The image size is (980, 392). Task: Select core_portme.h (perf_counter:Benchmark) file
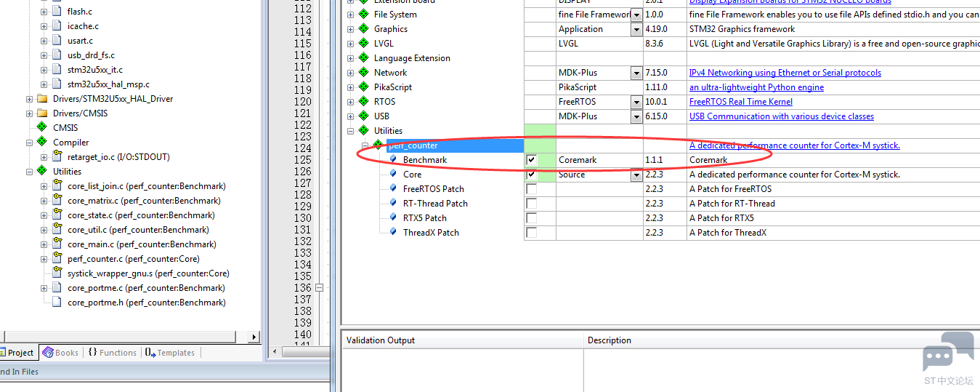(x=147, y=303)
